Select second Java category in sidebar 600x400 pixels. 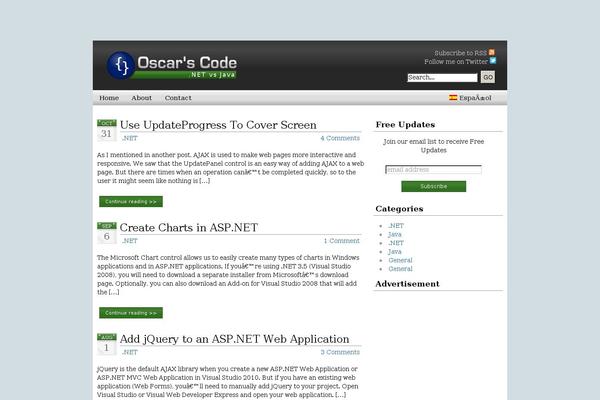(395, 251)
